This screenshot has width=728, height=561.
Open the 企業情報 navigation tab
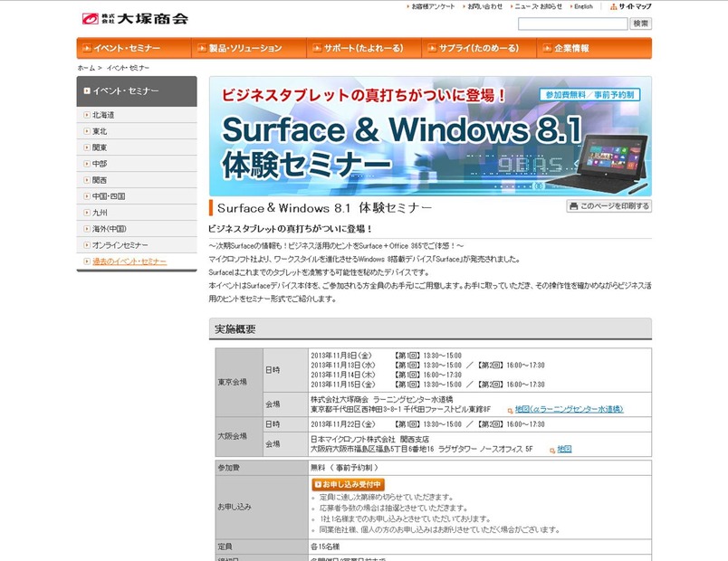point(594,48)
